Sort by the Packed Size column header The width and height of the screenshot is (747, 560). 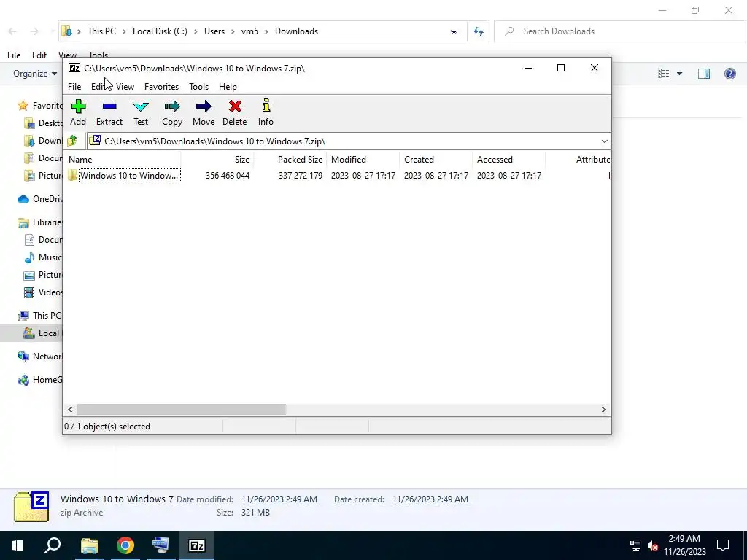click(290, 160)
